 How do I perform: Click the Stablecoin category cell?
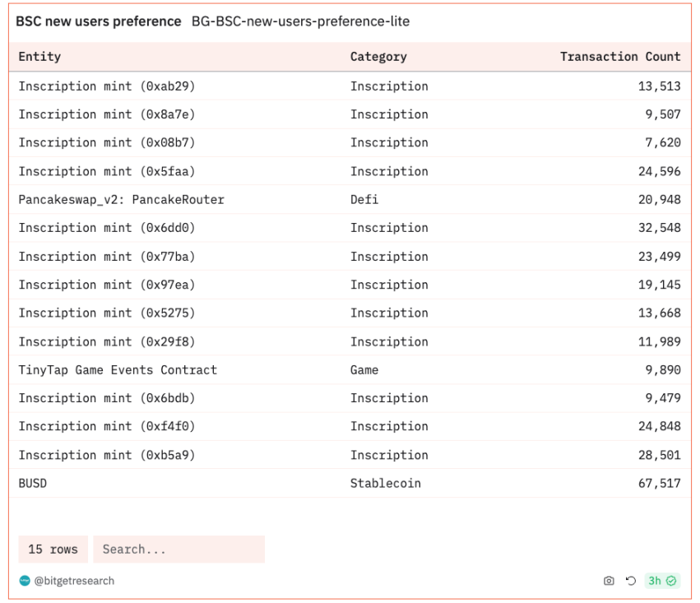[x=385, y=484]
